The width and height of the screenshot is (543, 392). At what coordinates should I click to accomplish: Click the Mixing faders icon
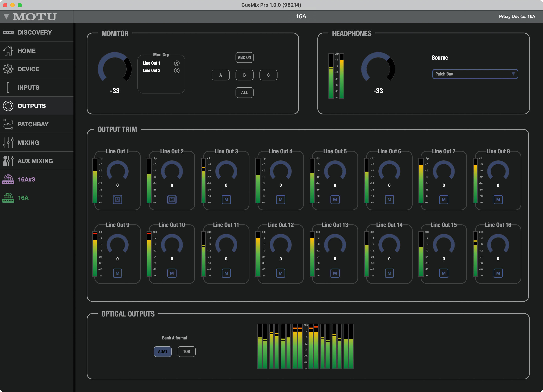tap(8, 143)
